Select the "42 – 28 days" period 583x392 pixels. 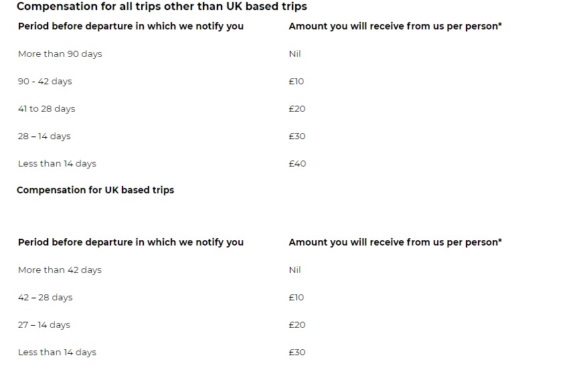coord(45,298)
